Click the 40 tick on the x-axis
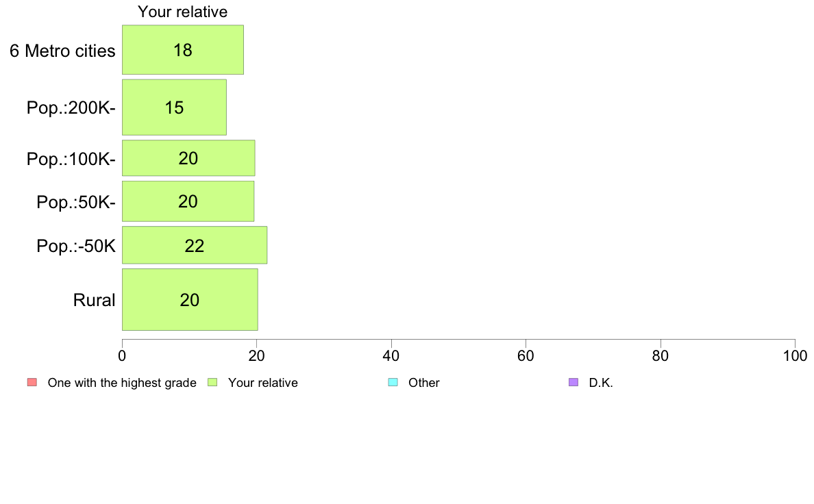 coord(391,355)
